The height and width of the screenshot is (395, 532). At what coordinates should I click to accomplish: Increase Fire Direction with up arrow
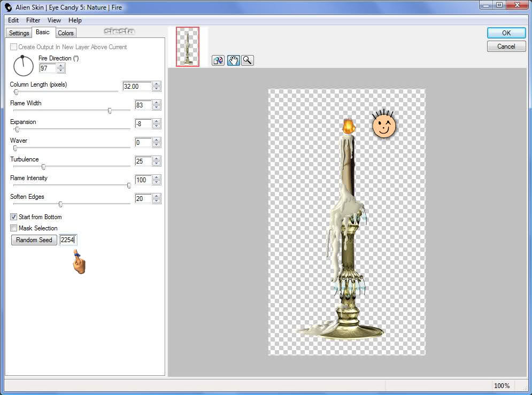tap(61, 66)
